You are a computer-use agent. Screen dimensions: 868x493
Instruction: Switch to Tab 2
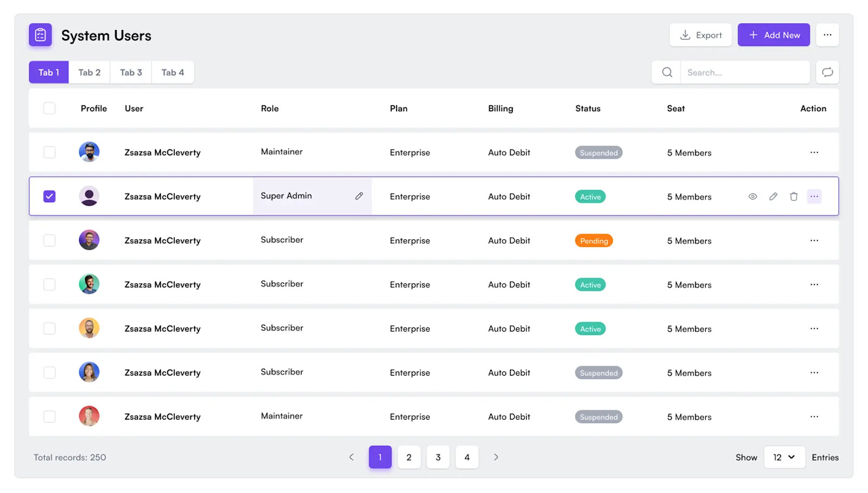(x=90, y=72)
